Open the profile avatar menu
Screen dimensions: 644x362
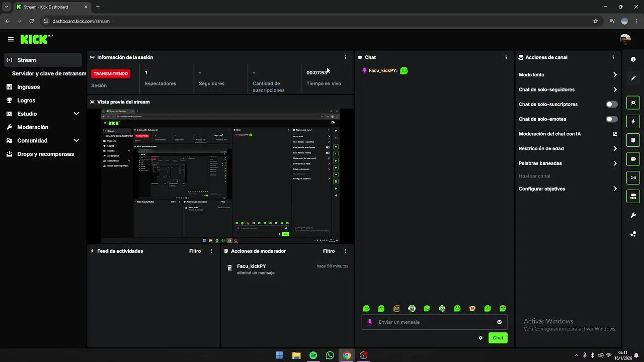[625, 39]
